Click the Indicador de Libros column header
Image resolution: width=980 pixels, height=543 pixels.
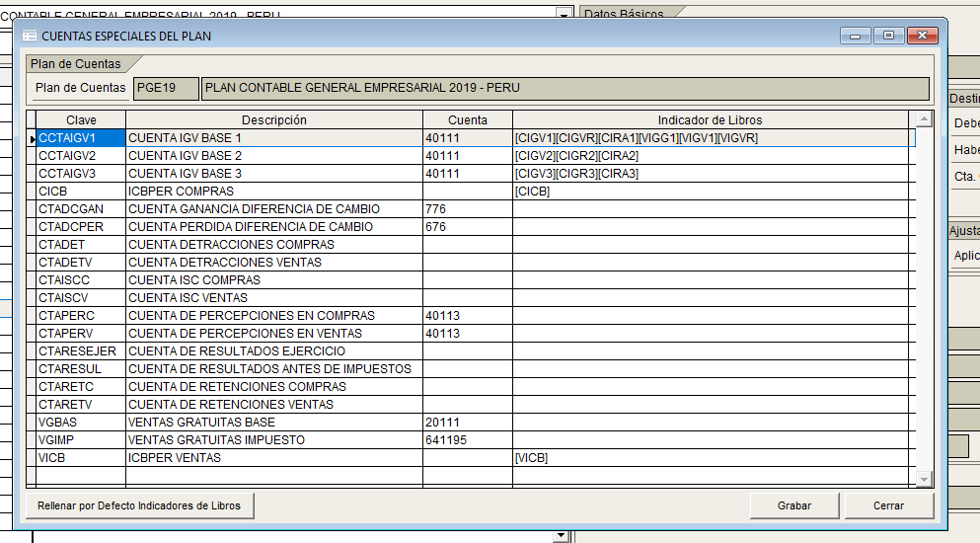tap(710, 120)
